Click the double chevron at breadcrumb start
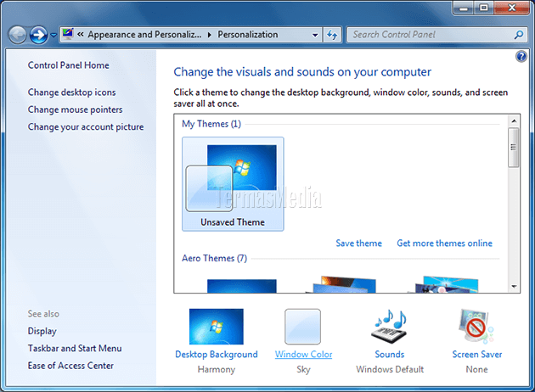 [81, 35]
